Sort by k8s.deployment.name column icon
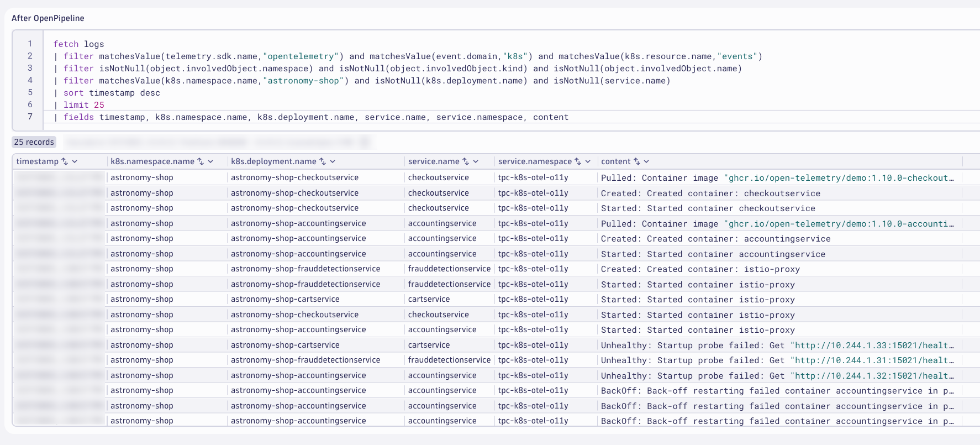This screenshot has height=445, width=980. 323,161
